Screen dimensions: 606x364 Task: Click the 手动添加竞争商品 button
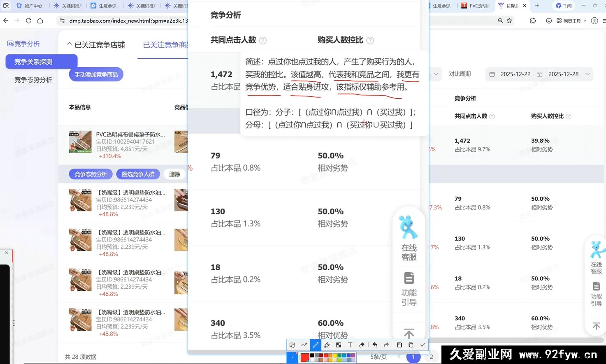tap(96, 74)
